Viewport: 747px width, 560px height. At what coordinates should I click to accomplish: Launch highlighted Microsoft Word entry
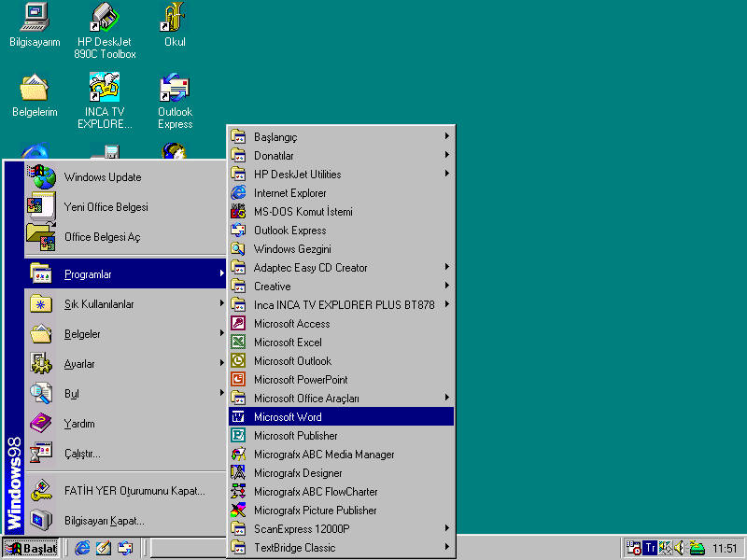tap(341, 416)
